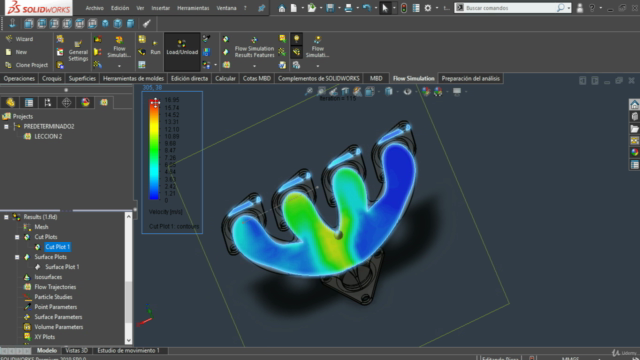This screenshot has width=640, height=360.
Task: Open Appearances color ball in task pane
Action: 634,152
